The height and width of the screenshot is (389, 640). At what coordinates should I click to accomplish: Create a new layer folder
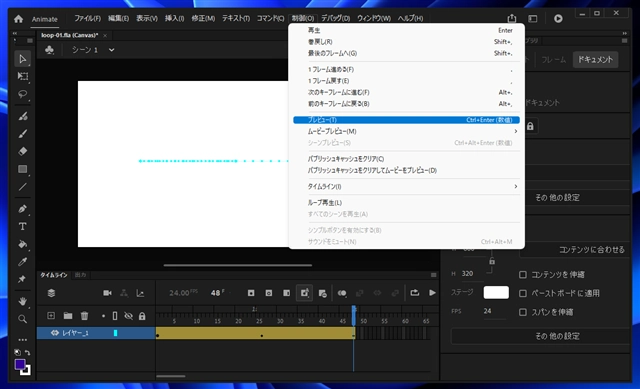point(68,316)
